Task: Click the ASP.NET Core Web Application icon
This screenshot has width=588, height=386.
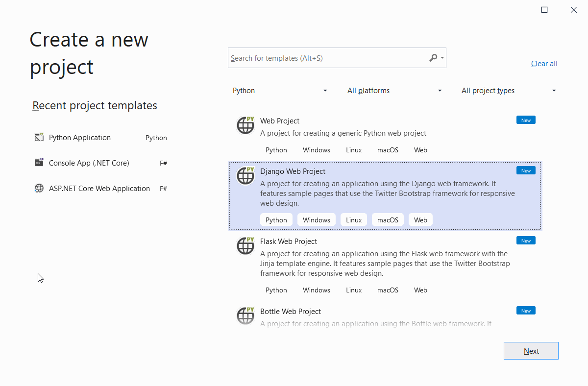Action: click(39, 189)
